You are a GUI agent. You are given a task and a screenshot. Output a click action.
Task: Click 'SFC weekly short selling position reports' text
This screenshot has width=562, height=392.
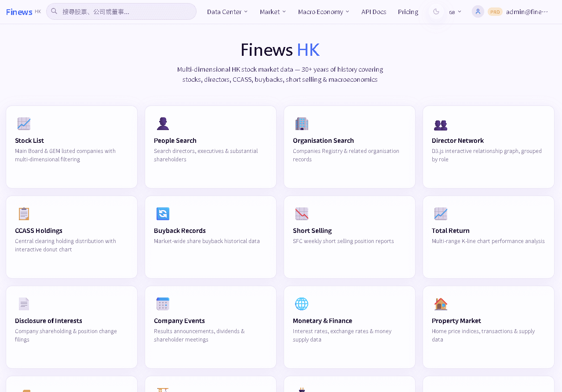pyautogui.click(x=343, y=241)
